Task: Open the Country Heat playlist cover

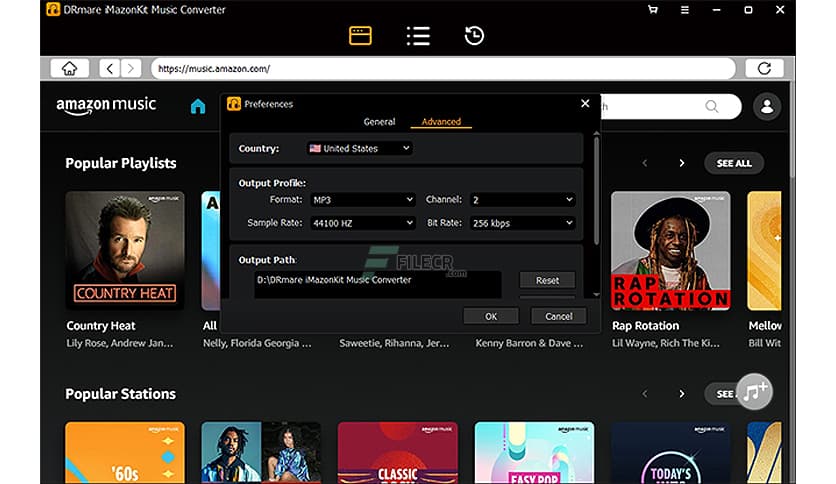Action: pos(125,251)
